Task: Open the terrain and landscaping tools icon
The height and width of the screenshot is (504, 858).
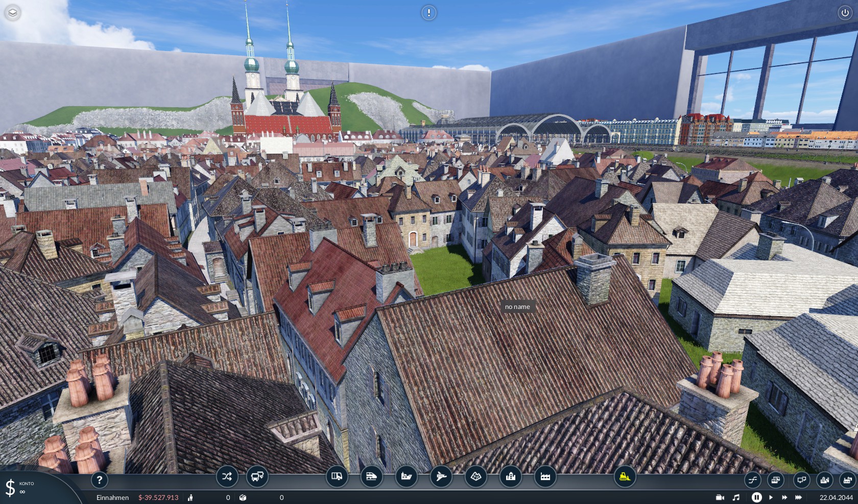Action: 475,477
